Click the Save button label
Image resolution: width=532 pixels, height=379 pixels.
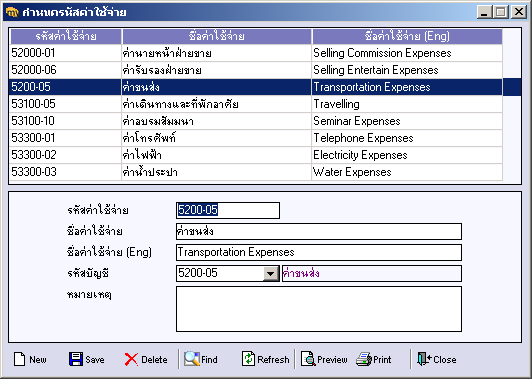(95, 360)
